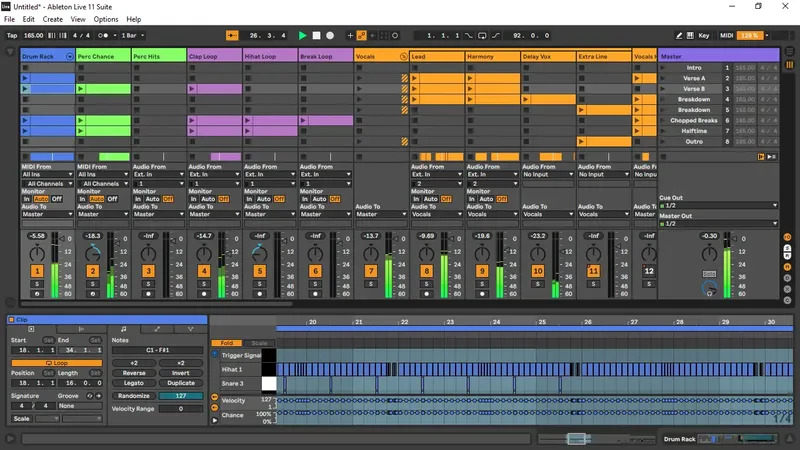Image resolution: width=800 pixels, height=450 pixels.
Task: Open Drum Rack MIDI From All Ins dropdown
Action: tap(47, 174)
